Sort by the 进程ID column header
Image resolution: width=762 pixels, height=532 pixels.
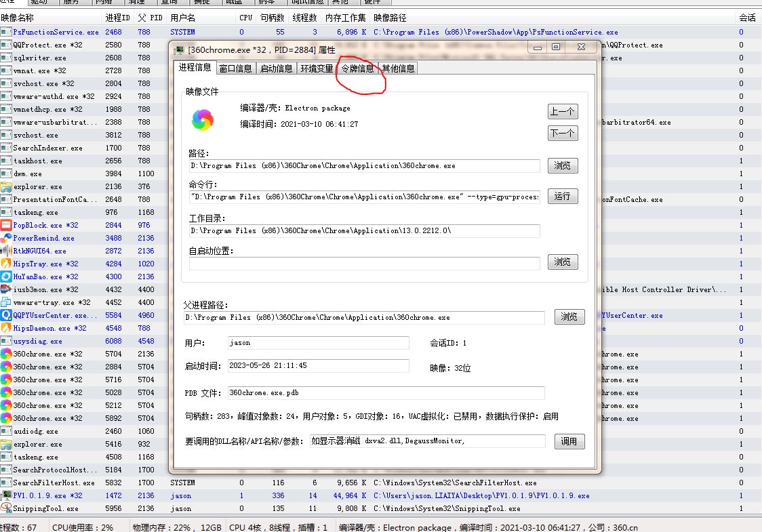(117, 18)
